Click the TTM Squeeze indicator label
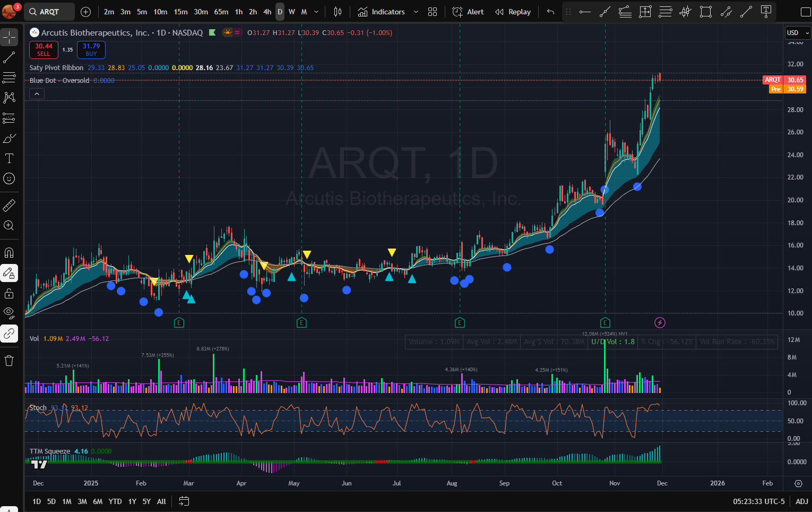 (50, 451)
